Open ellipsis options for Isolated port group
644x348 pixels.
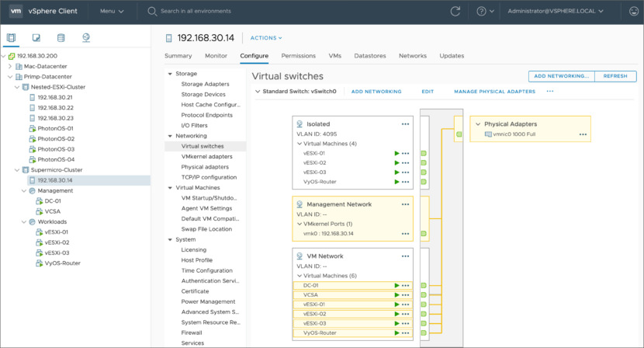click(405, 124)
